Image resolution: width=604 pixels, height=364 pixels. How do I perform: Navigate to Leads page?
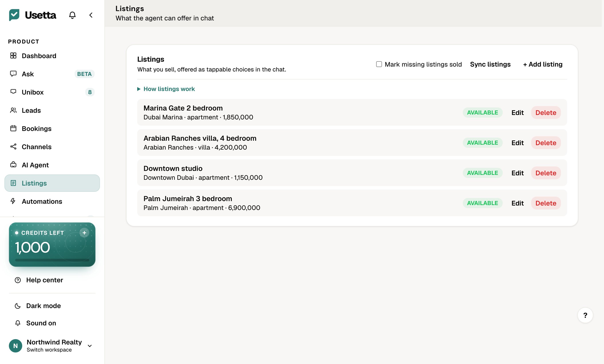coord(52,110)
